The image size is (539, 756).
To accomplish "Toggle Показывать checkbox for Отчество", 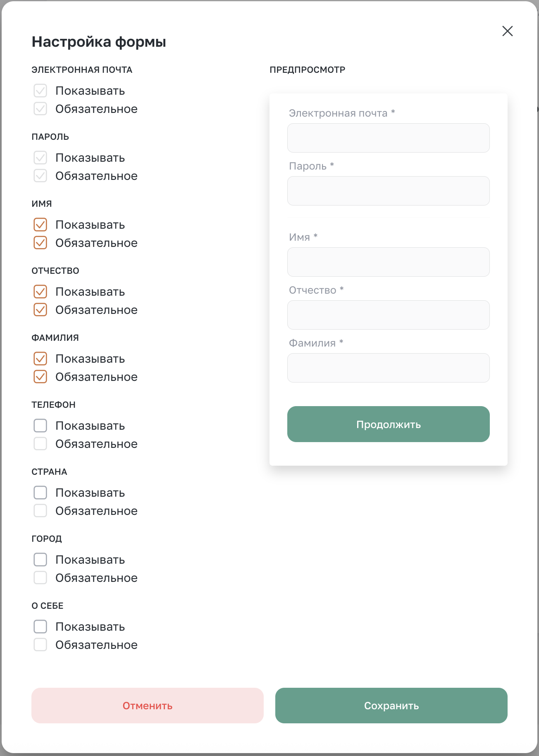I will point(41,292).
